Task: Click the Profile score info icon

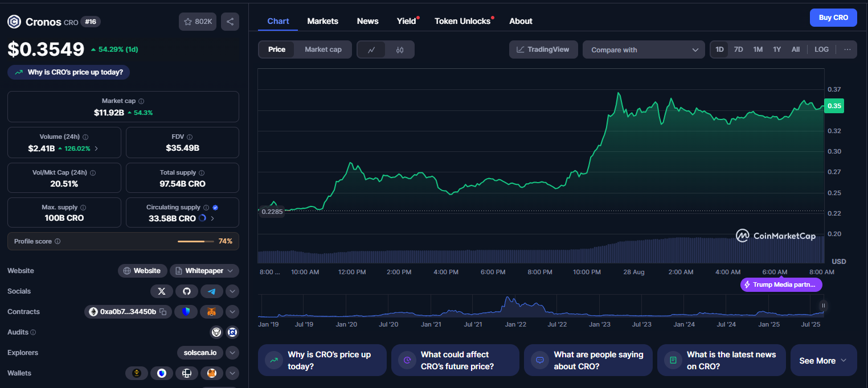Action: 58,241
